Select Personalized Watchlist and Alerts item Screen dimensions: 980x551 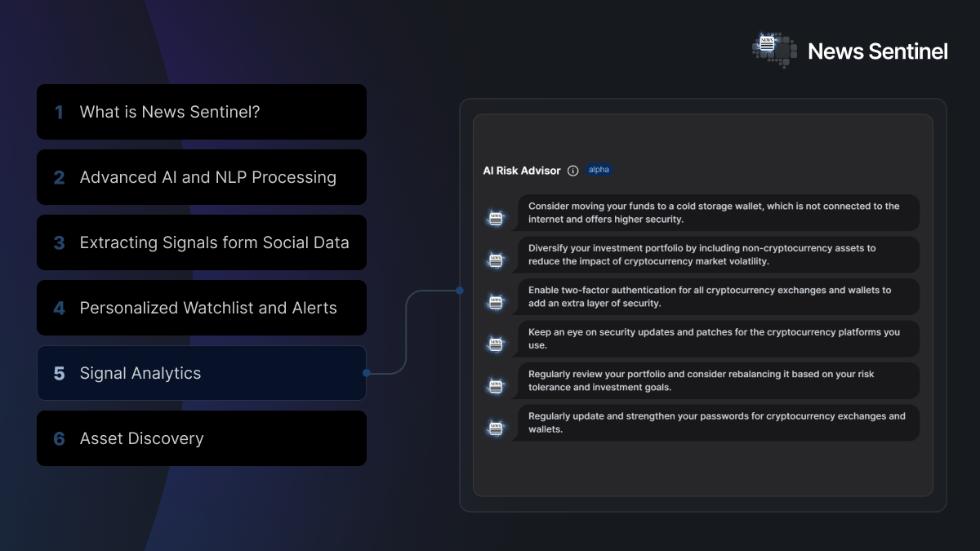[202, 308]
